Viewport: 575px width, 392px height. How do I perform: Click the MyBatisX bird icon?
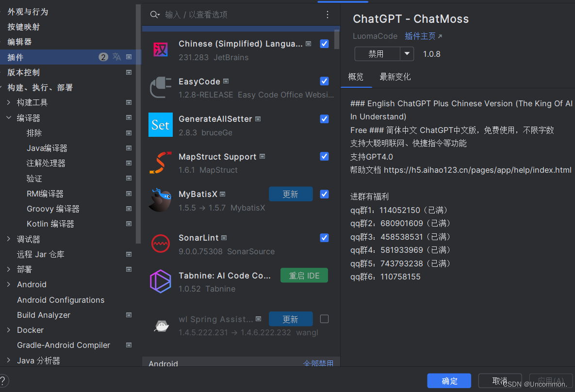pyautogui.click(x=161, y=200)
